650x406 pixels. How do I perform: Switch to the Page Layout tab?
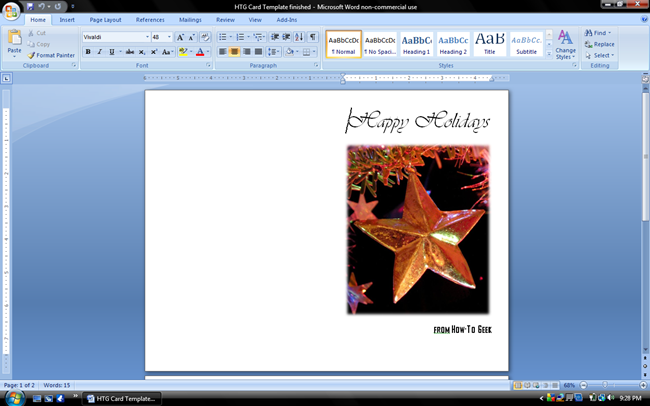[x=105, y=19]
